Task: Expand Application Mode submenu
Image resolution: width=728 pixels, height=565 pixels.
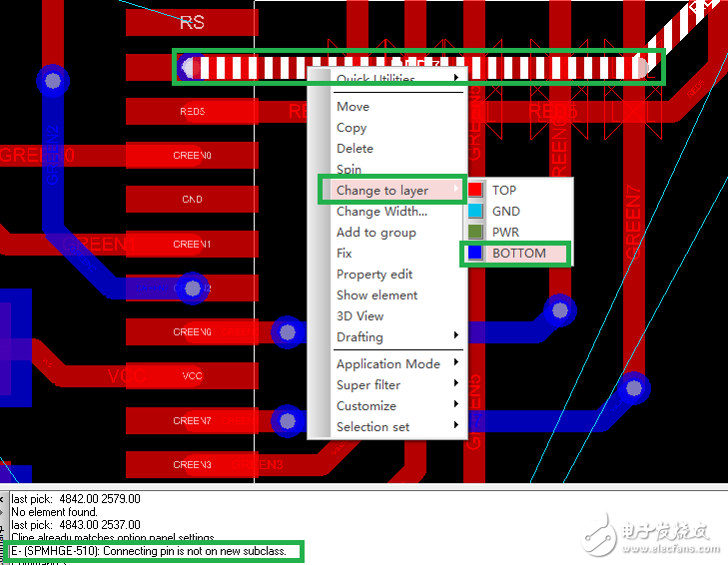Action: coord(397,363)
